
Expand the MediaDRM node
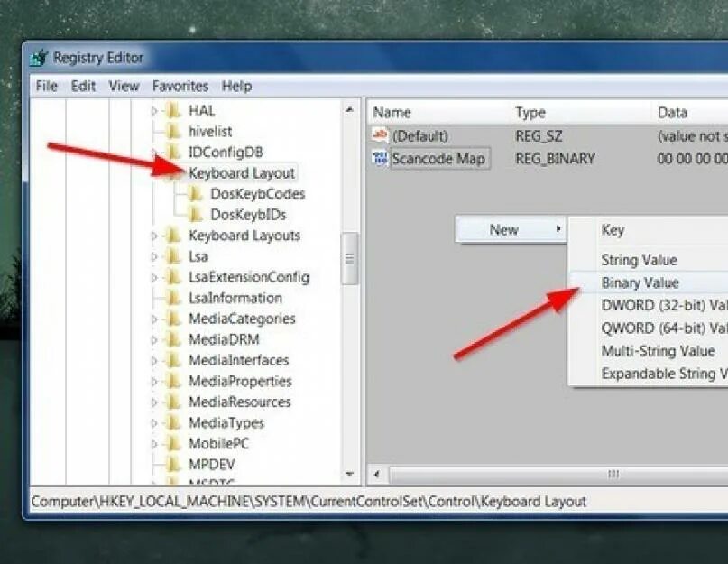154,340
